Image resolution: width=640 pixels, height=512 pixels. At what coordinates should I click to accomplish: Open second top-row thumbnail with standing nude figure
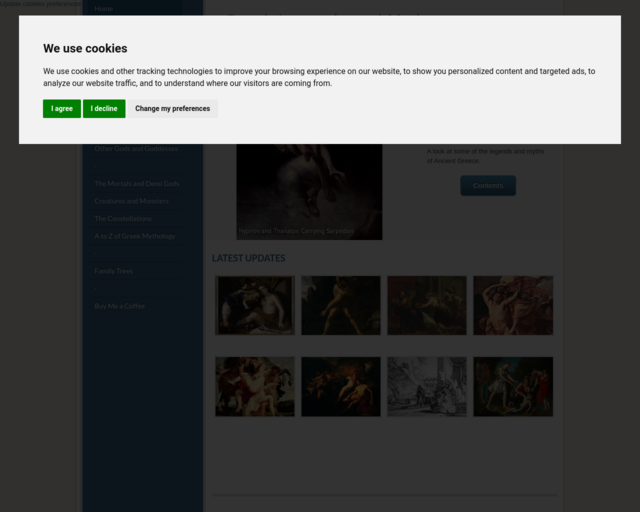[341, 305]
